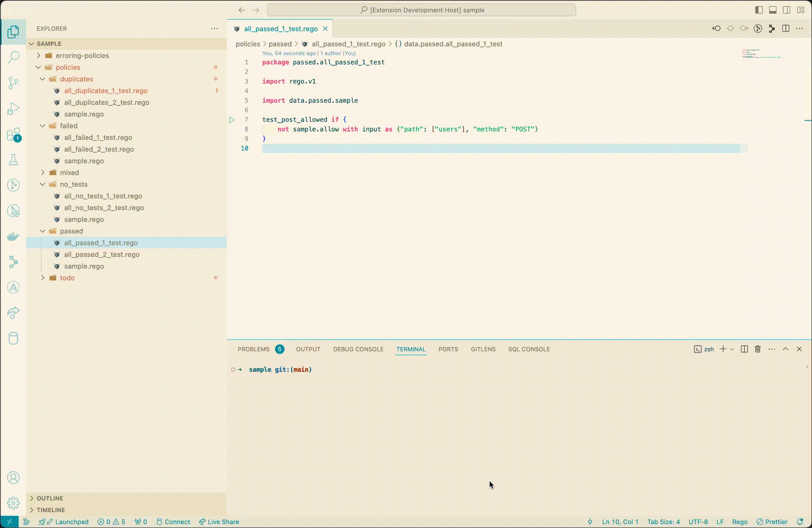Expand the erroring-policies folder
Viewport: 812px width, 528px height.
coord(82,55)
